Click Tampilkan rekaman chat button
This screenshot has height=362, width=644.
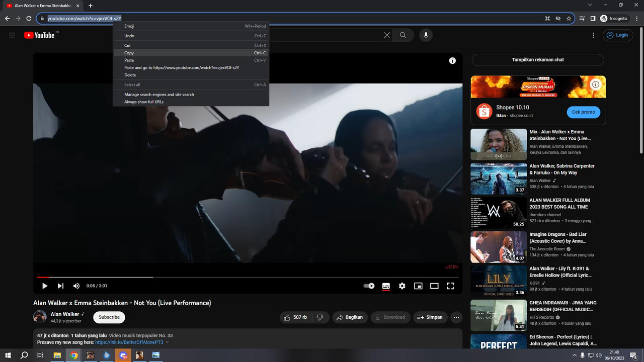[x=538, y=60]
